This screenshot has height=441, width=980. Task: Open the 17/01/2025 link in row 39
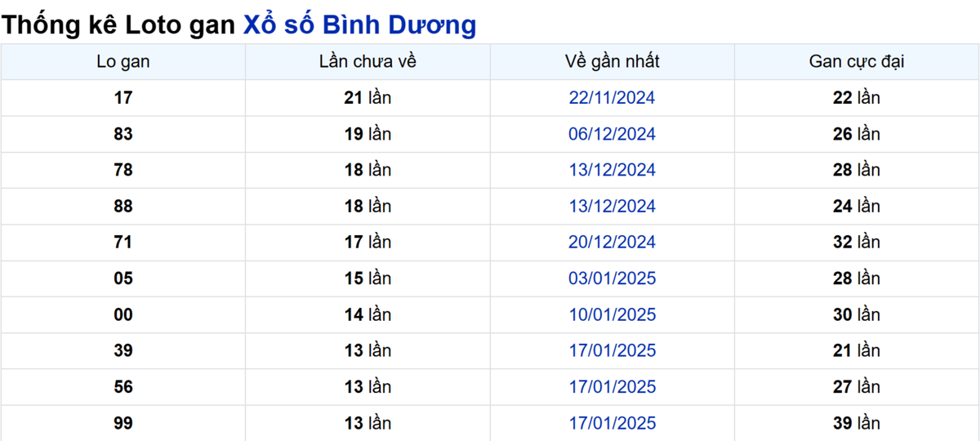click(612, 350)
